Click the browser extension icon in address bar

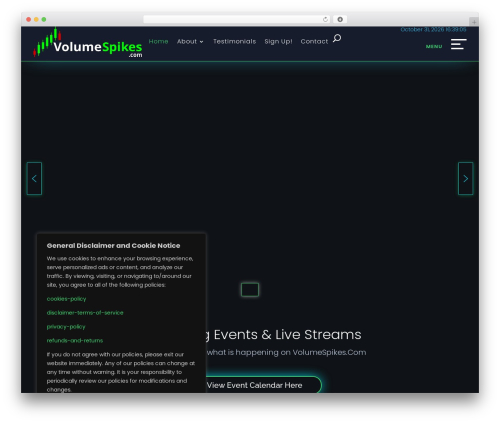click(x=340, y=19)
